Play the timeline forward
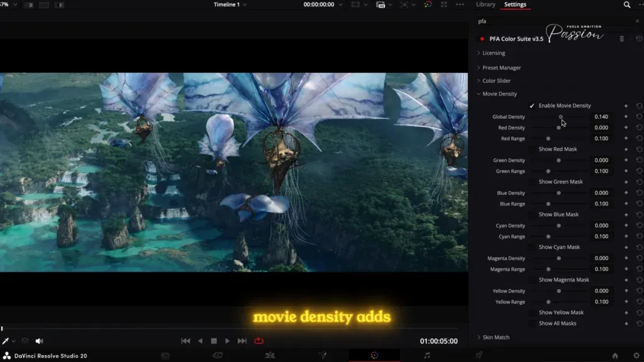Image resolution: width=644 pixels, height=362 pixels. pyautogui.click(x=227, y=341)
